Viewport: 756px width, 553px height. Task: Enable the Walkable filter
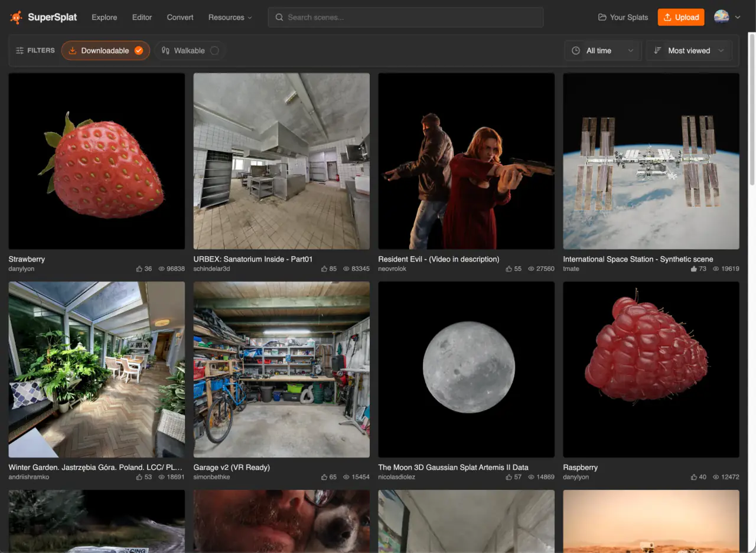click(190, 51)
